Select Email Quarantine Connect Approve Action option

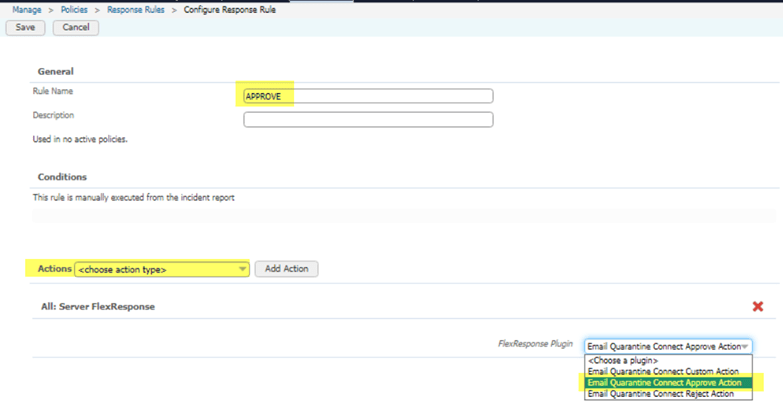coord(667,382)
